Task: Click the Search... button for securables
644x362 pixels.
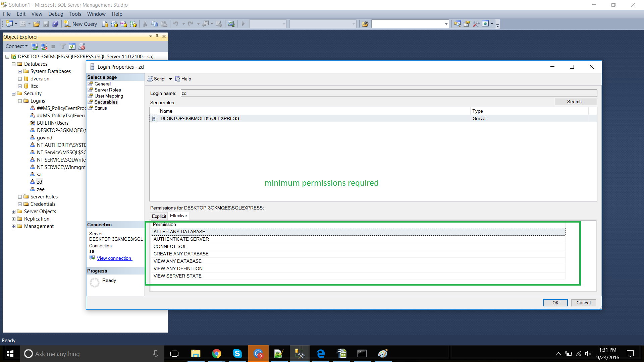Action: click(x=576, y=102)
